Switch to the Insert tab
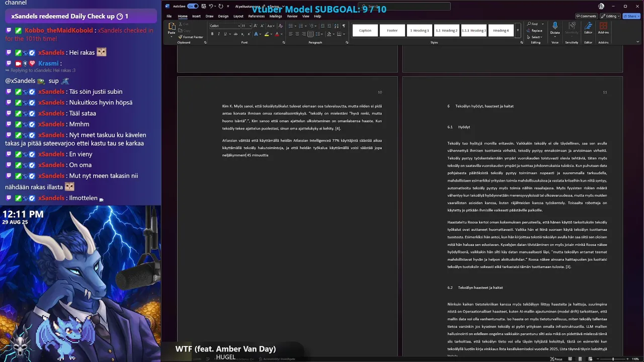Screen dimensions: 644x362 coord(196,16)
